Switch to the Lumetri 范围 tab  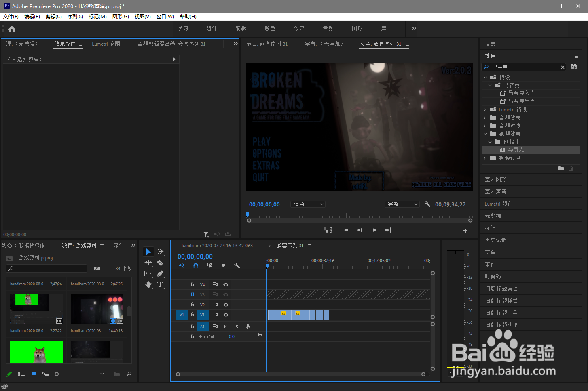coord(106,44)
